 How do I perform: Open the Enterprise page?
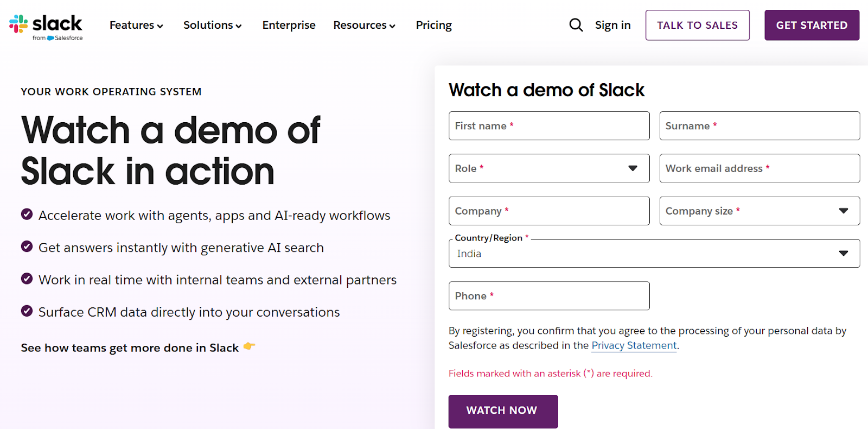click(x=289, y=25)
